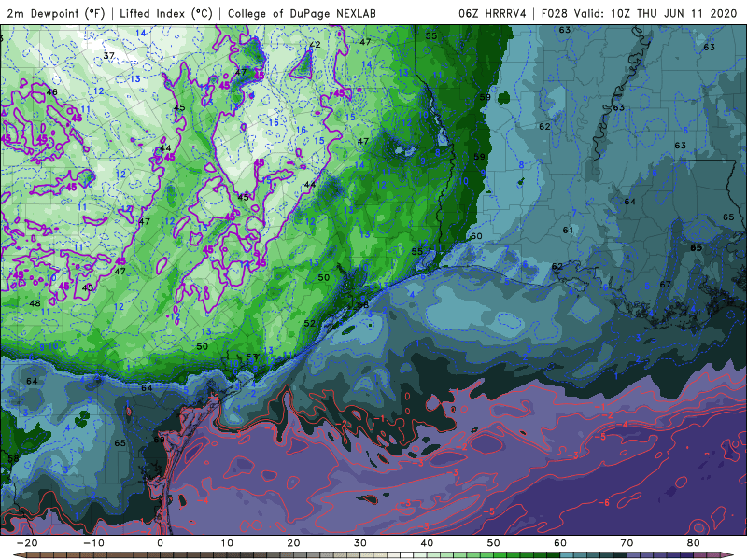Click the '2m Dewpoint (°F)' title text

(55, 13)
